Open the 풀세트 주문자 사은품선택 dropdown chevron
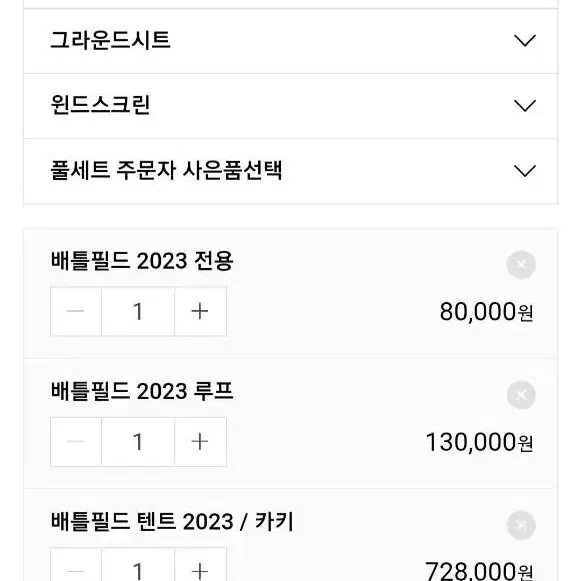Image resolution: width=581 pixels, height=581 pixels. click(x=525, y=171)
